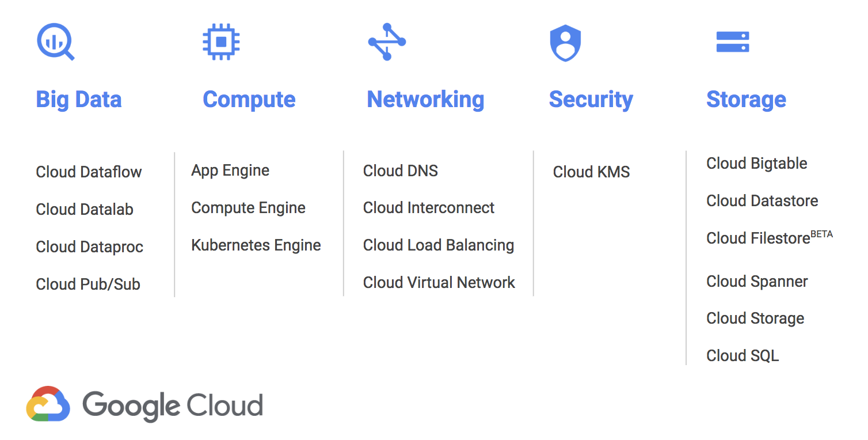
Task: Open the Cloud Pub/Sub link
Action: tap(88, 285)
